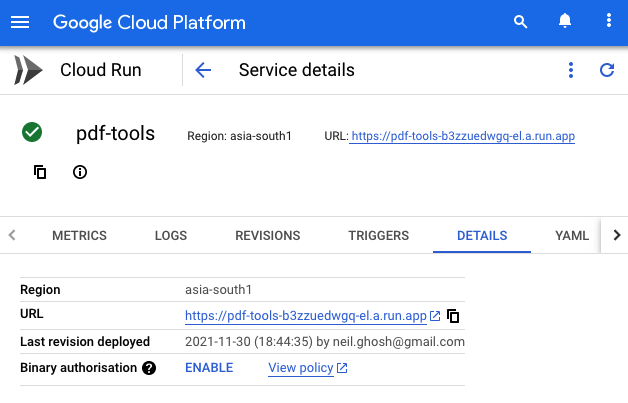Switch to the YAML tab

tap(572, 236)
